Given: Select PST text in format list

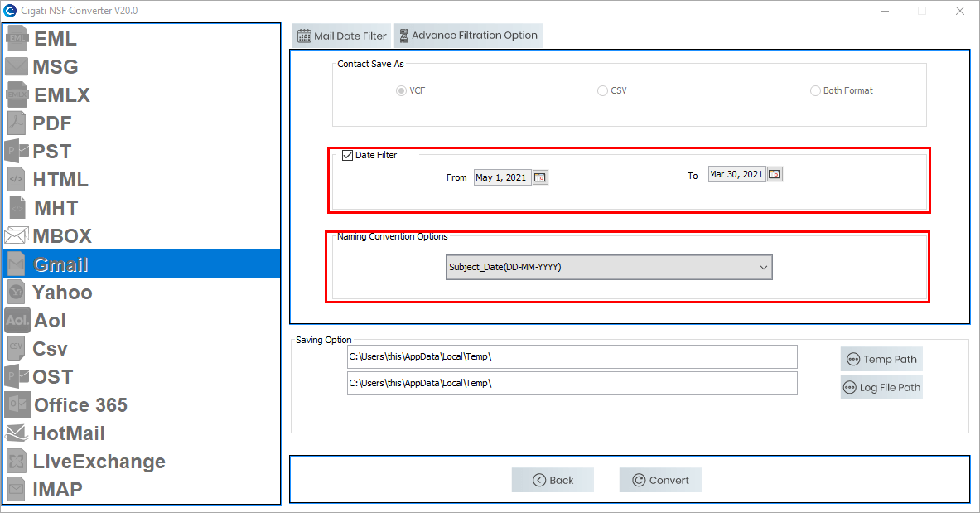Looking at the screenshot, I should tap(52, 152).
